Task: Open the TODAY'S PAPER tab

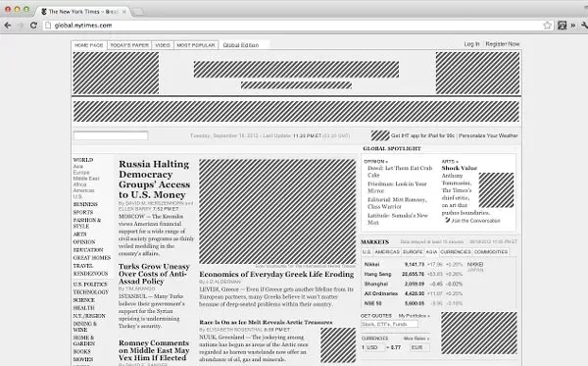Action: point(129,45)
